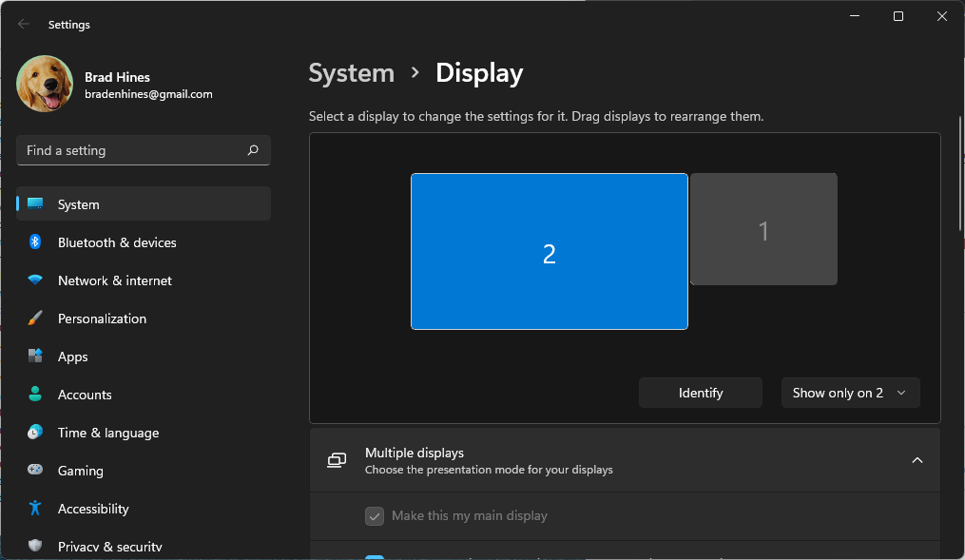Open Privacy & security in the sidebar

(109, 547)
